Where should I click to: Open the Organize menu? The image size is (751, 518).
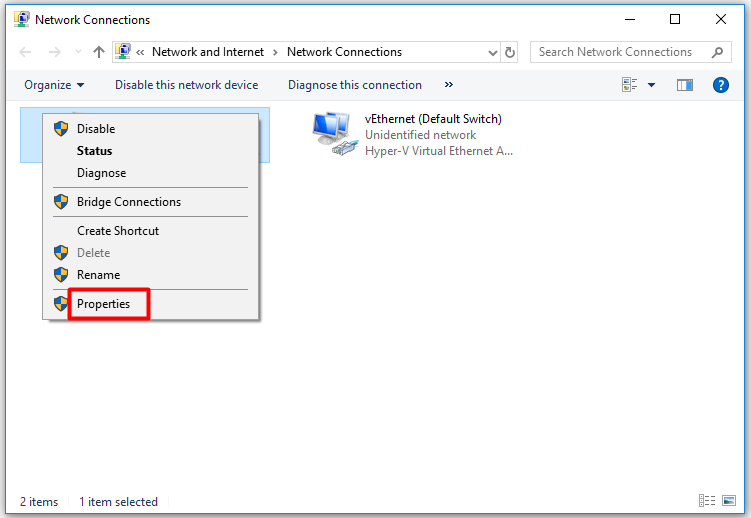(x=54, y=85)
